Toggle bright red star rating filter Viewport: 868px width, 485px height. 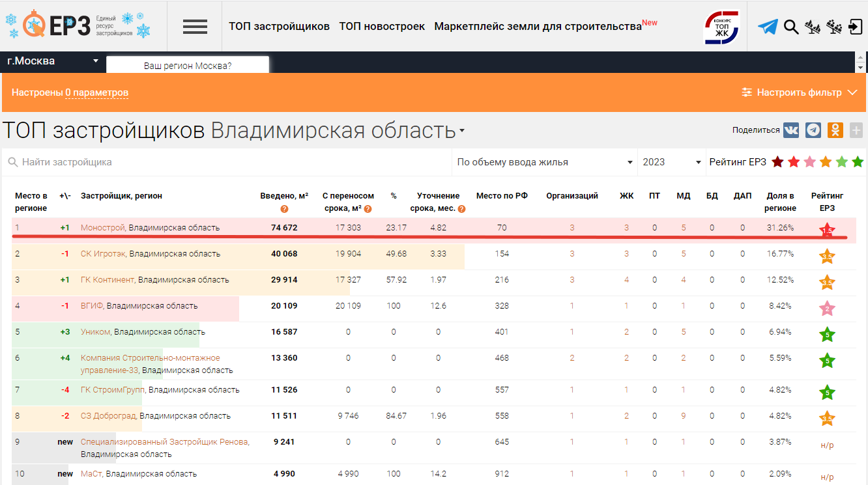pyautogui.click(x=794, y=161)
